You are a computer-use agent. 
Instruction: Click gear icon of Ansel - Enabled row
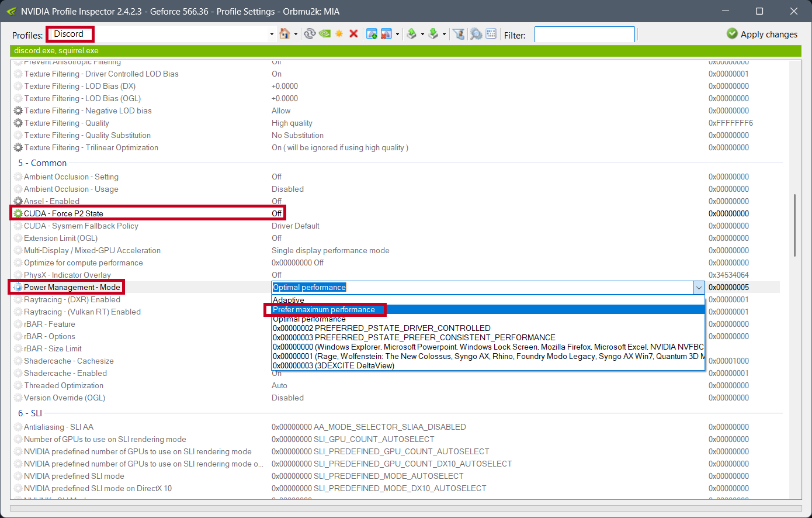(18, 201)
